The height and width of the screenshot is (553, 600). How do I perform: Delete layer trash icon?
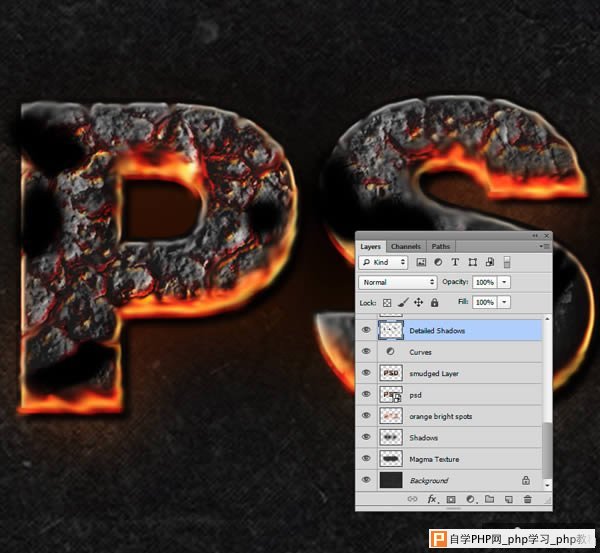[528, 499]
